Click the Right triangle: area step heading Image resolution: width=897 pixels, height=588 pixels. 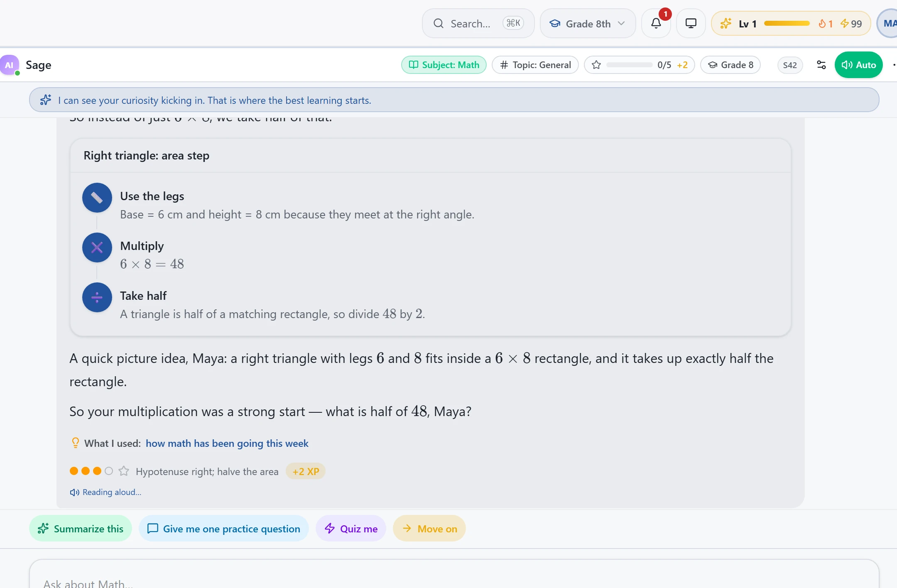coord(147,156)
